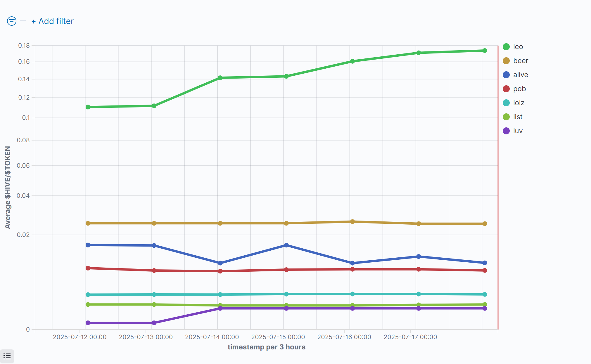The width and height of the screenshot is (591, 364).
Task: Click the alive legend color dot
Action: click(506, 75)
